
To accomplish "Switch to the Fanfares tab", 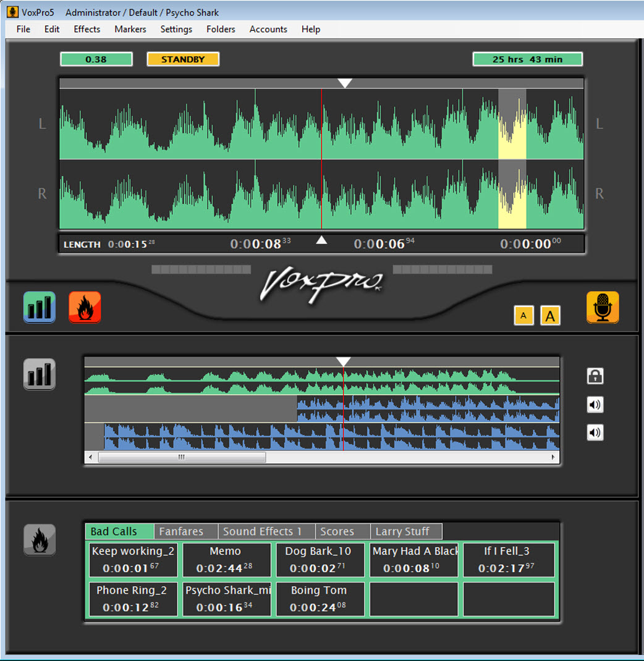I will pyautogui.click(x=185, y=531).
